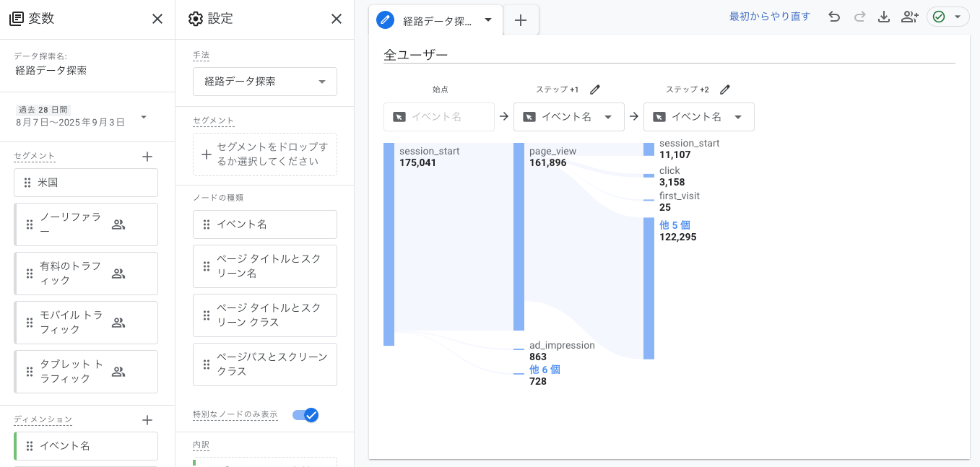Click the session_start node bar in the diagram
The width and height of the screenshot is (980, 467).
point(389,245)
